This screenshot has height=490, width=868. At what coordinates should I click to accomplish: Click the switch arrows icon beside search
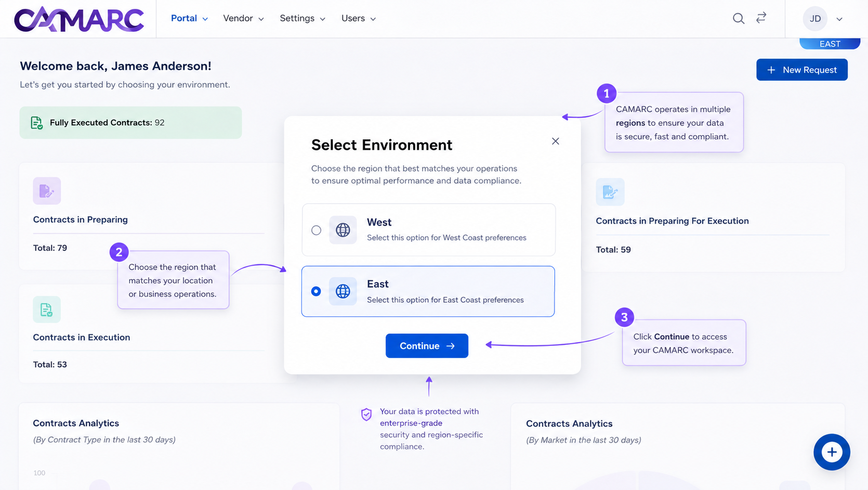761,18
